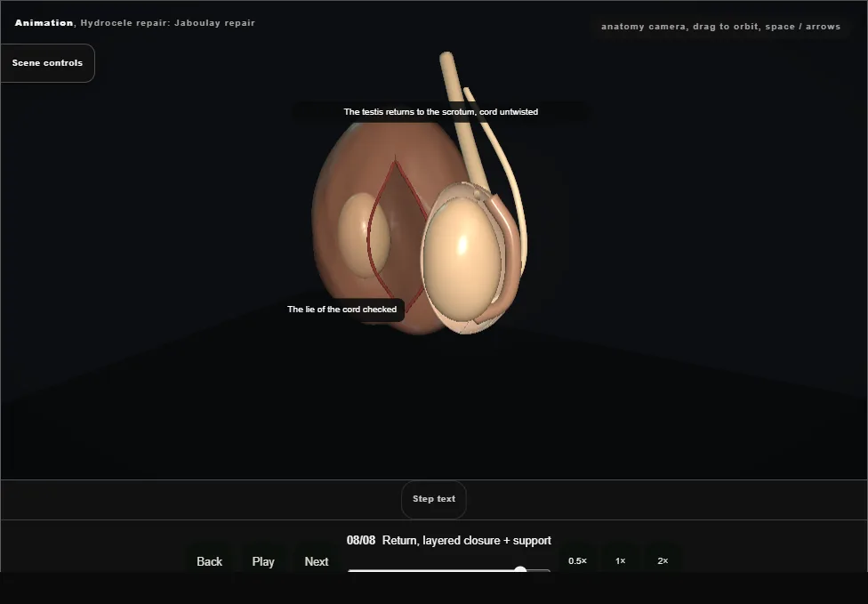Viewport: 868px width, 604px height.
Task: Set playback speed to 2×
Action: pos(663,560)
